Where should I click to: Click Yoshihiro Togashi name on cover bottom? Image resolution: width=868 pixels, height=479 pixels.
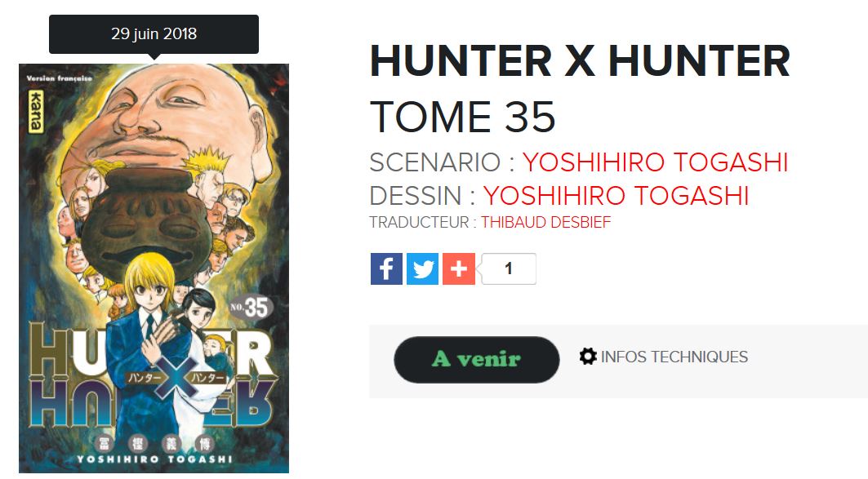tap(155, 459)
